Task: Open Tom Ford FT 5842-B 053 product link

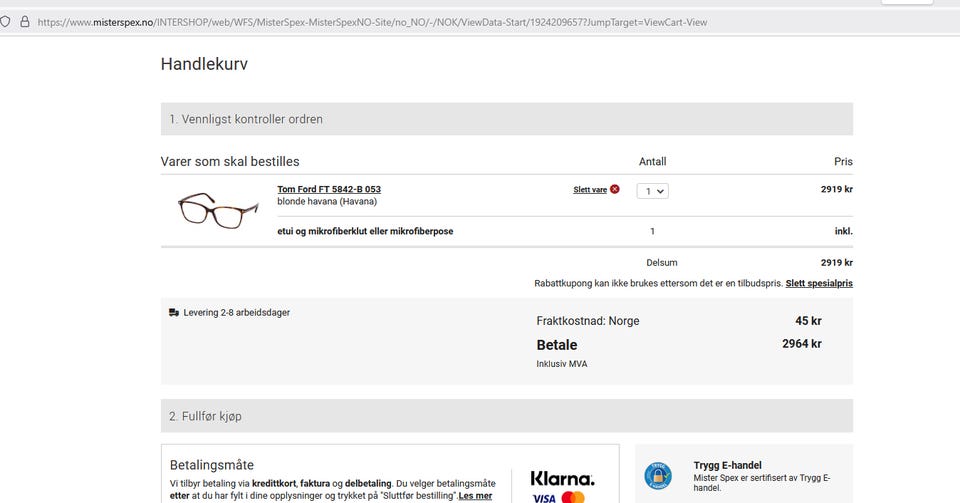Action: point(329,189)
